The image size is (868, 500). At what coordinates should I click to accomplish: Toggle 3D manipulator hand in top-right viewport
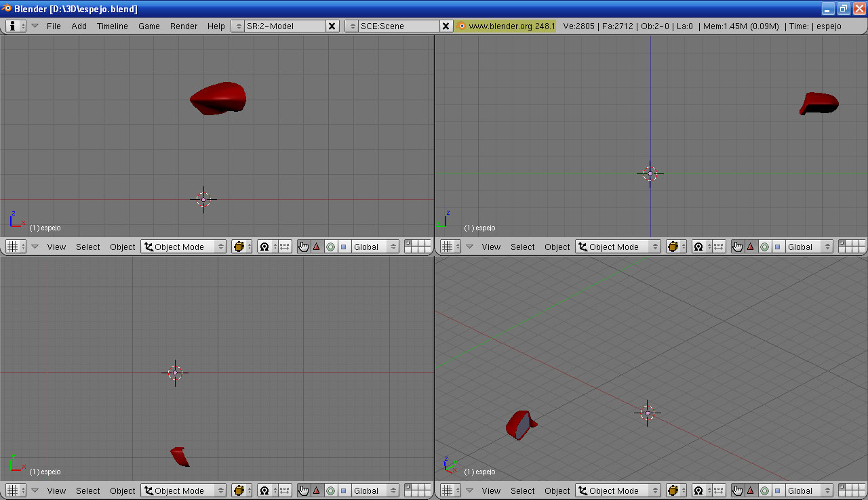[738, 247]
